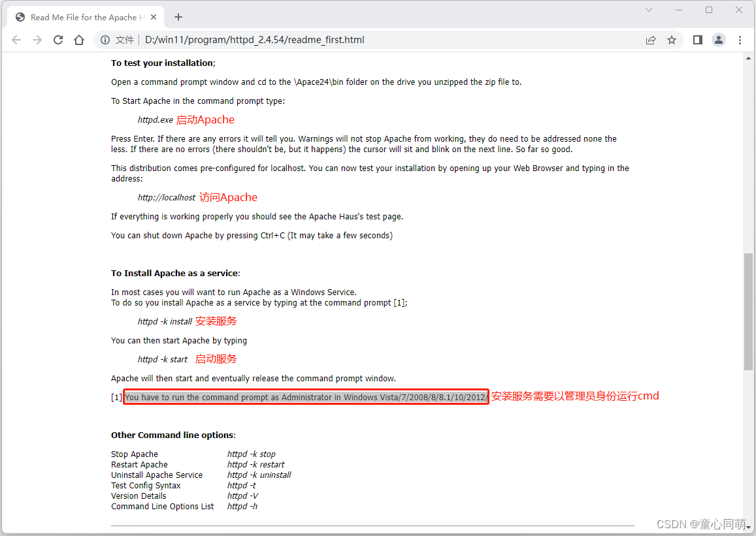Go back using the back arrow
This screenshot has width=756, height=536.
pyautogui.click(x=16, y=40)
